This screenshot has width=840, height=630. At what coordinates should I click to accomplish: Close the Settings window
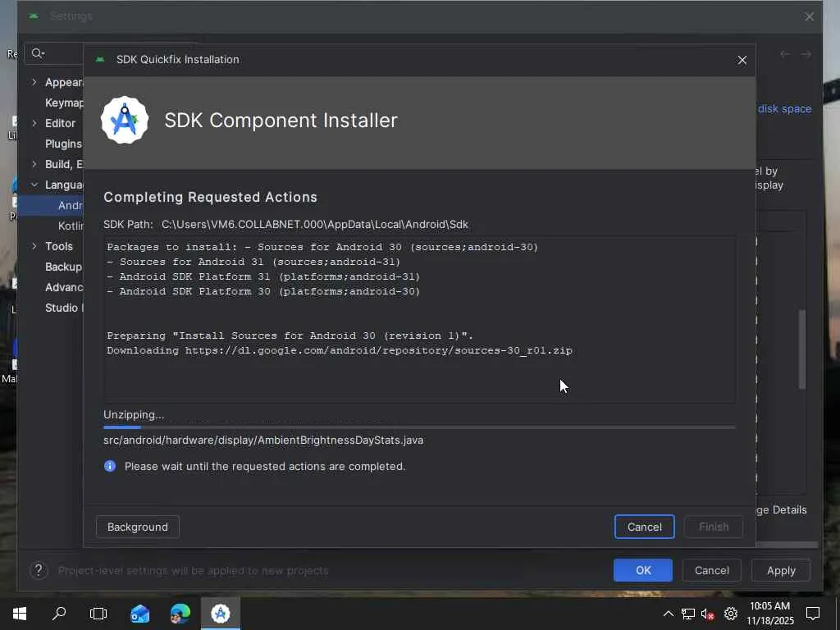(x=810, y=16)
